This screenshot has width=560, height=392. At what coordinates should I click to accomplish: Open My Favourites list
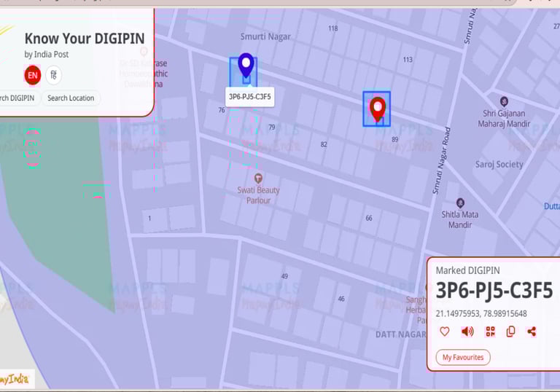pyautogui.click(x=463, y=357)
